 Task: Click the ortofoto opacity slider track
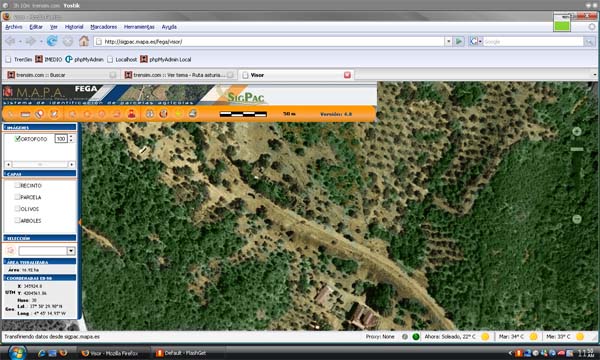point(40,165)
